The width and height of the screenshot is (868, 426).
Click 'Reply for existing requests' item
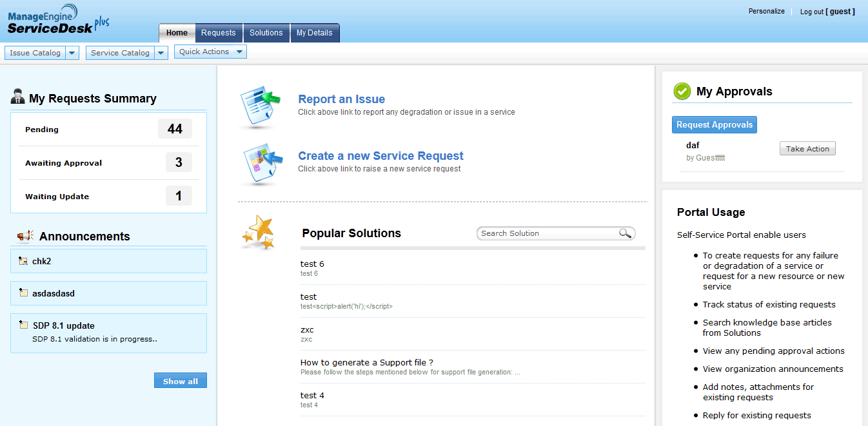pos(757,415)
